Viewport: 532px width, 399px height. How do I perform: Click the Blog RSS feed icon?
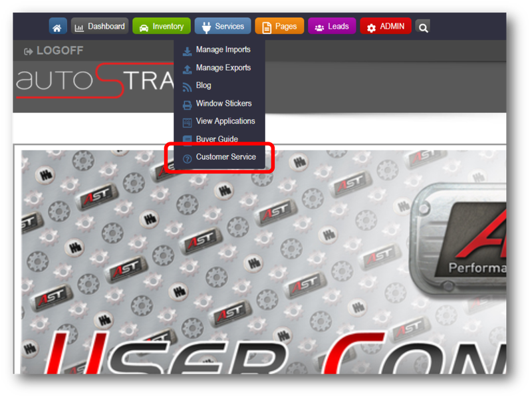click(x=187, y=88)
